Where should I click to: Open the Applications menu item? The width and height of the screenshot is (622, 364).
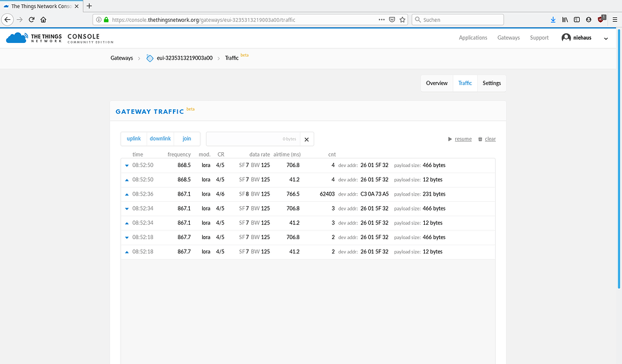pyautogui.click(x=473, y=38)
